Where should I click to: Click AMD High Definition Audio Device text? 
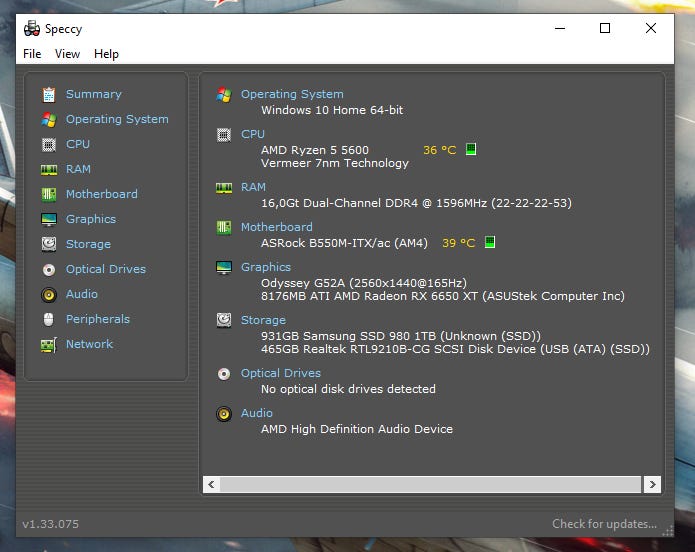click(x=357, y=429)
